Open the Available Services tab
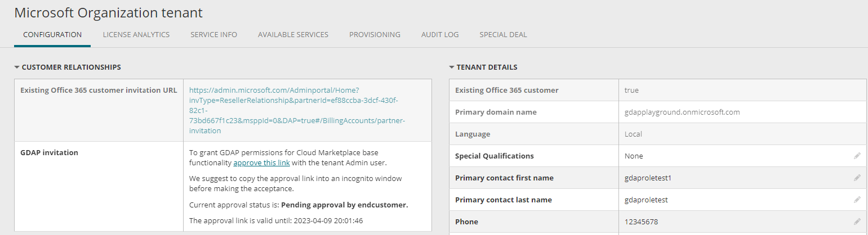The image size is (868, 235). [x=293, y=35]
